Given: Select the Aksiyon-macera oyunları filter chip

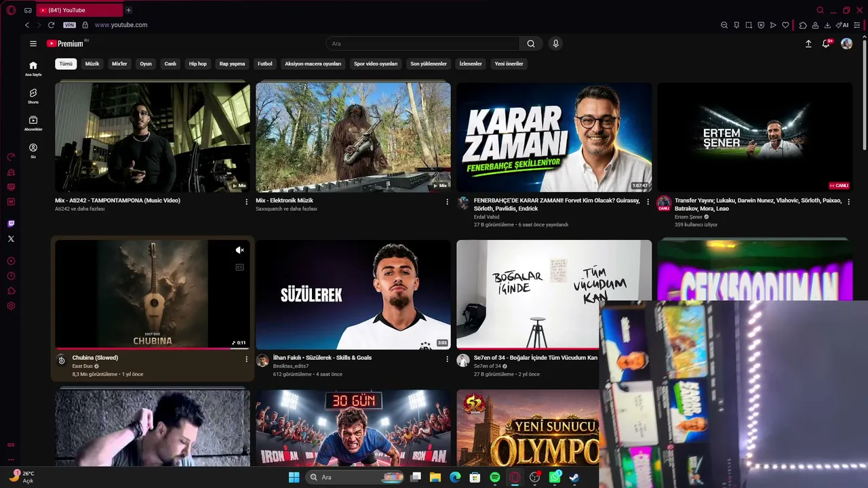Looking at the screenshot, I should pyautogui.click(x=313, y=64).
